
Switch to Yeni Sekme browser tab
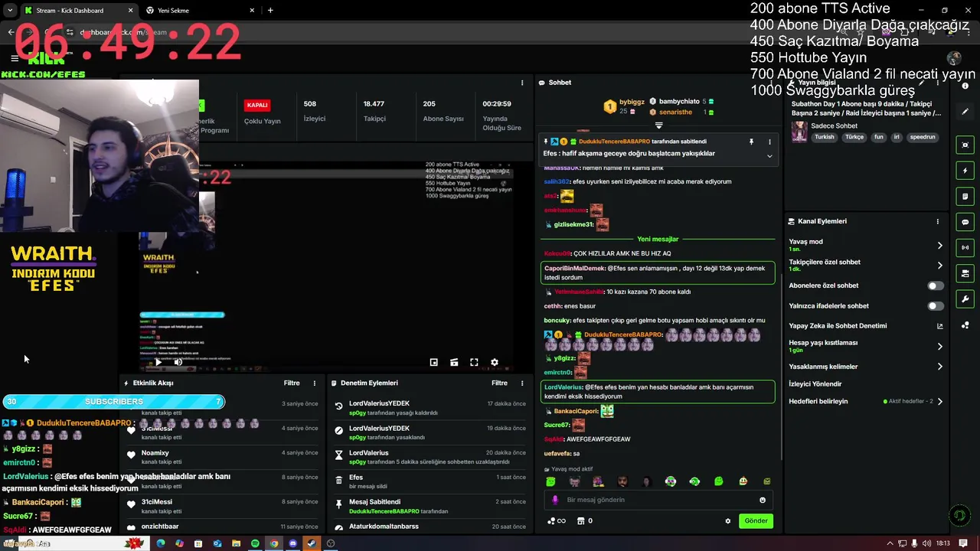(200, 10)
